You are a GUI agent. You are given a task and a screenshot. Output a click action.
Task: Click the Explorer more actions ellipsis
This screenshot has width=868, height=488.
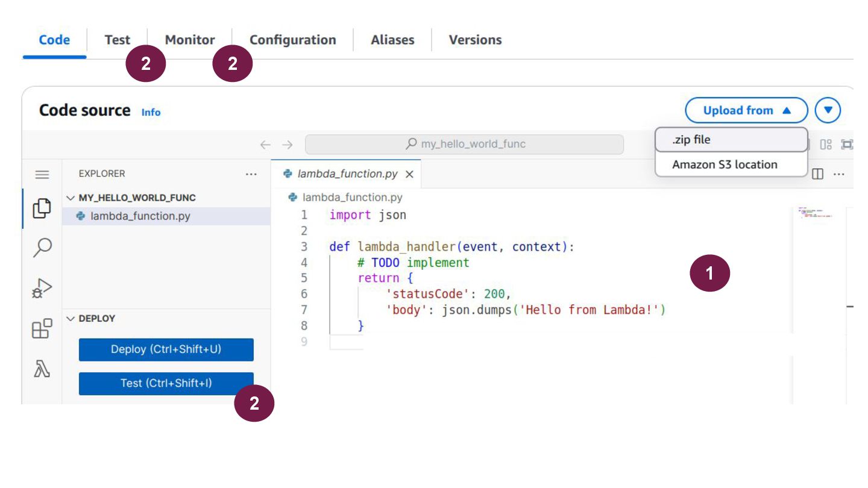click(251, 174)
